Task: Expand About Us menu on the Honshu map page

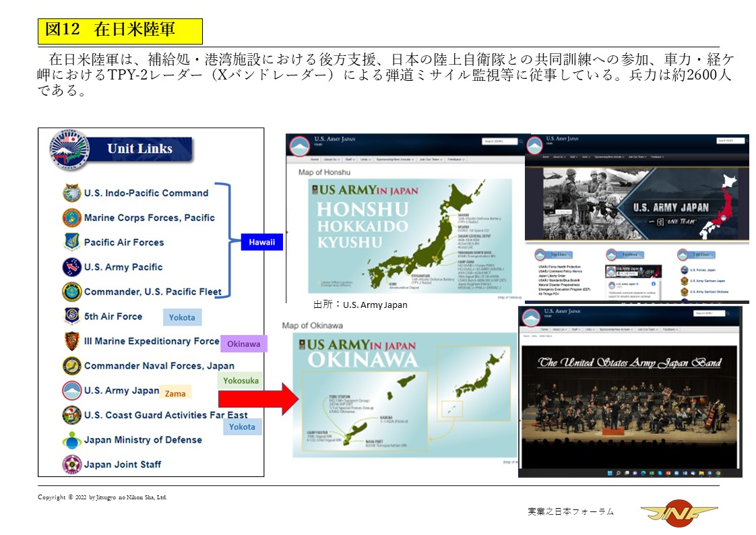Action: (332, 159)
